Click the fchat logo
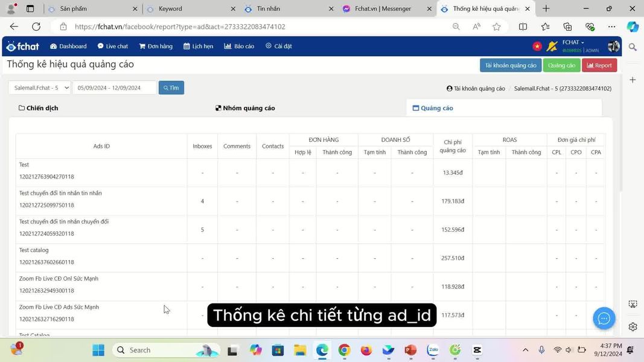The width and height of the screenshot is (644, 362). click(x=23, y=46)
